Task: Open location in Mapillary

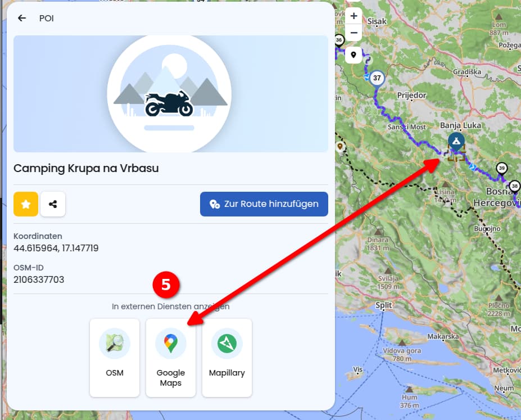Action: (x=227, y=358)
